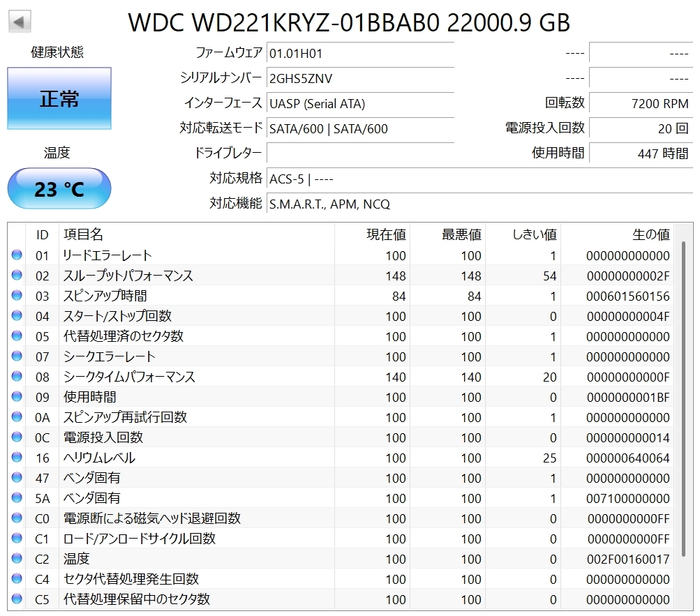The width and height of the screenshot is (700, 616).
Task: Click raw value 007100000000
Action: click(x=627, y=499)
